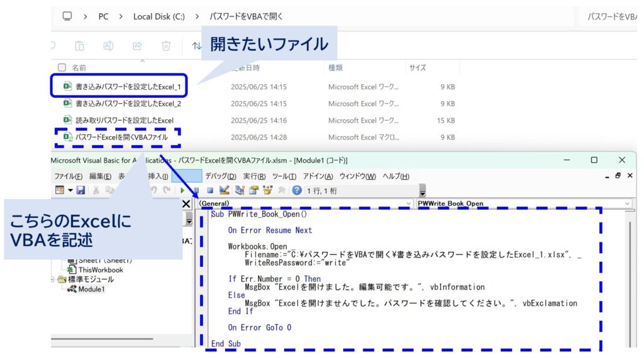Click Explorer sort arrows icon

click(197, 46)
